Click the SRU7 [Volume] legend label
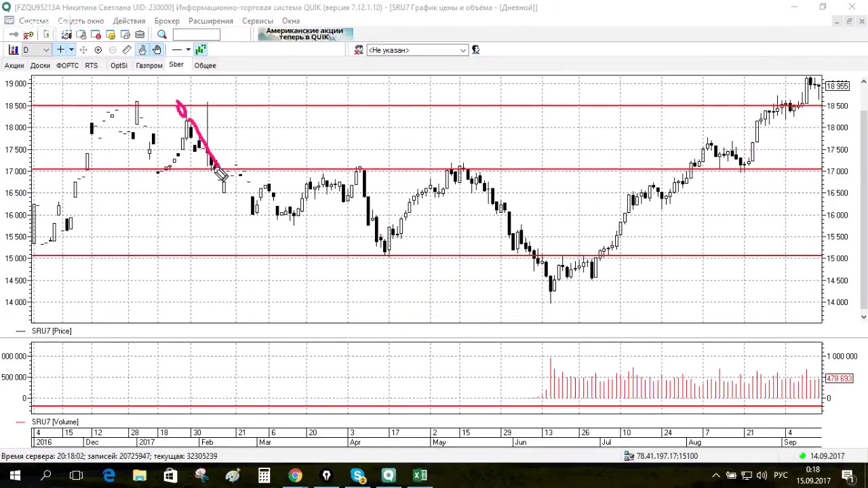Screen dimensions: 868x488 (x=55, y=422)
